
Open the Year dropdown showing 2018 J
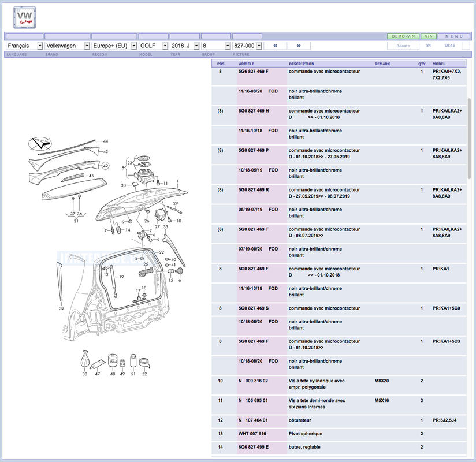(x=185, y=46)
